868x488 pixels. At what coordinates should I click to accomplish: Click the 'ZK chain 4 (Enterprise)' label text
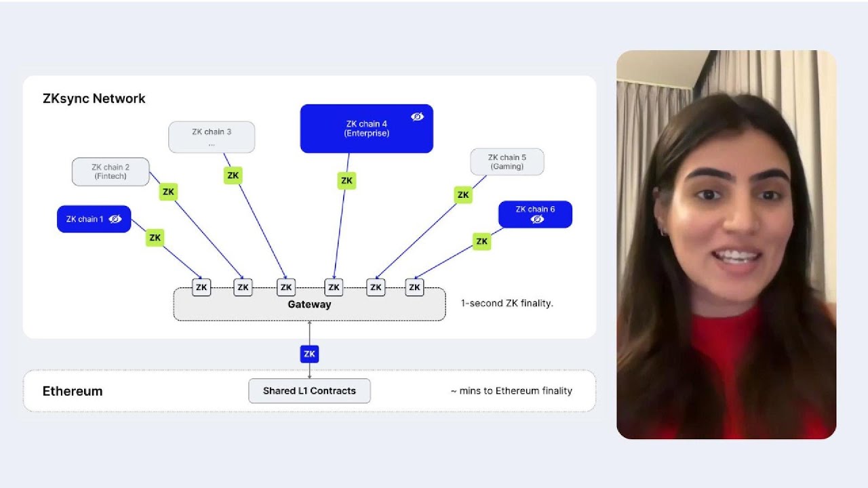366,129
